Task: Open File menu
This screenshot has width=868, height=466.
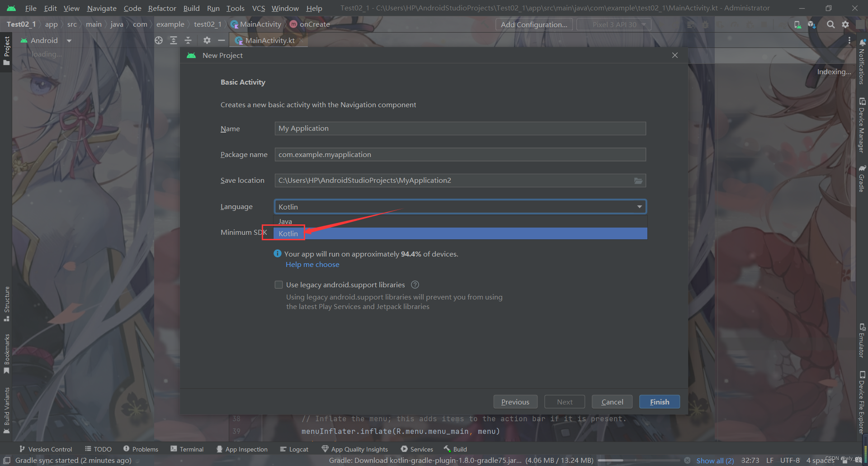Action: tap(31, 8)
